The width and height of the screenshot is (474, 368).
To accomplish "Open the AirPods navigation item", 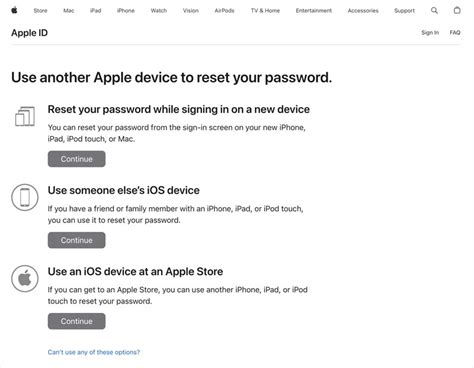I will click(x=224, y=11).
